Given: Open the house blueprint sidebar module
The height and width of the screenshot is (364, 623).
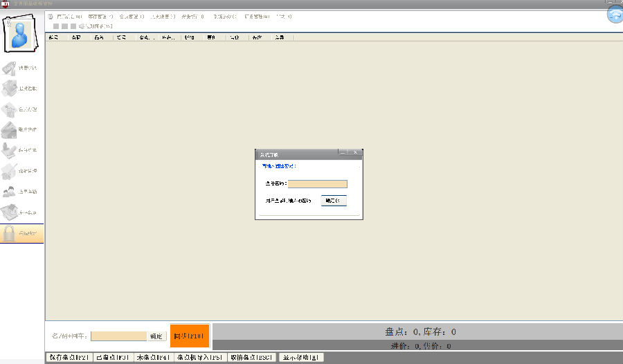Looking at the screenshot, I should (20, 212).
